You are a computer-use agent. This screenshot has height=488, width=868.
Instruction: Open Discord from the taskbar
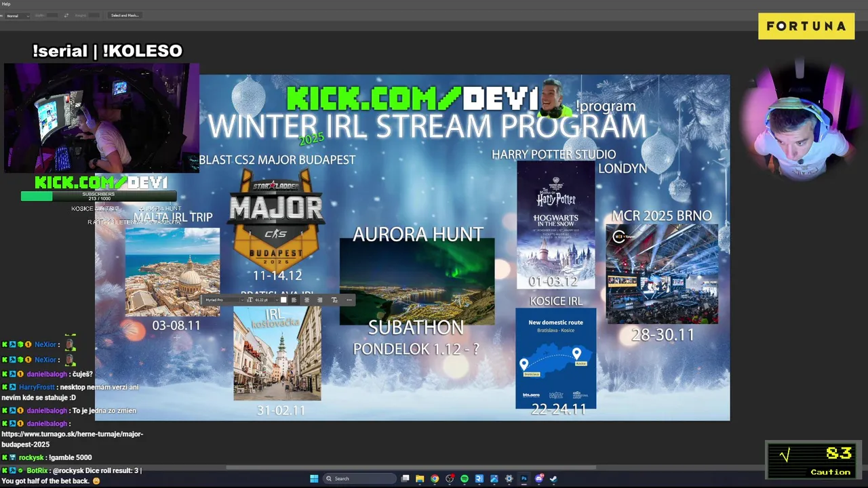click(539, 479)
